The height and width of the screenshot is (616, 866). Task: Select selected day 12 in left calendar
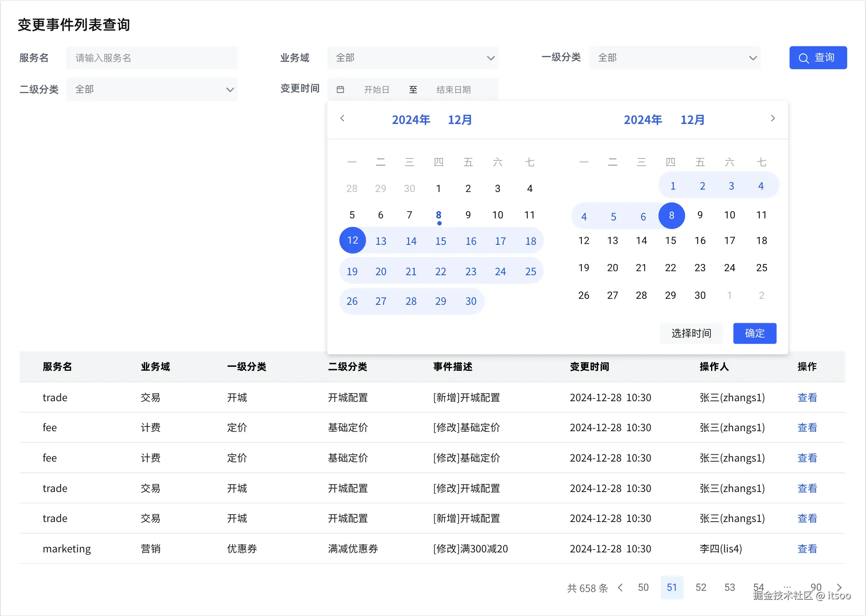[353, 240]
